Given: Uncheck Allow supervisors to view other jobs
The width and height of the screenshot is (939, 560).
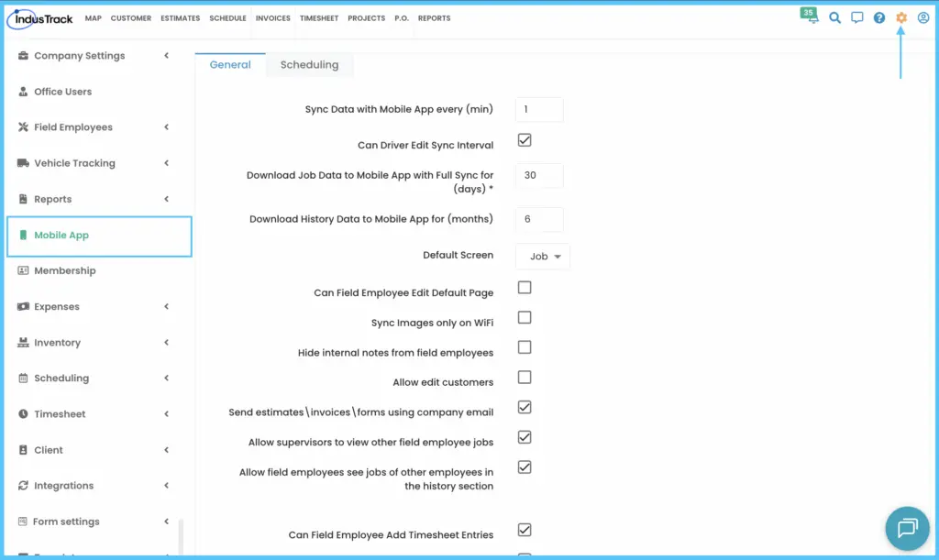Looking at the screenshot, I should click(x=525, y=437).
